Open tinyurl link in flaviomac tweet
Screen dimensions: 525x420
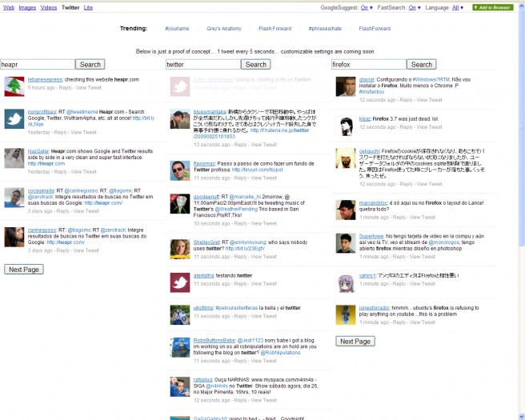point(258,170)
